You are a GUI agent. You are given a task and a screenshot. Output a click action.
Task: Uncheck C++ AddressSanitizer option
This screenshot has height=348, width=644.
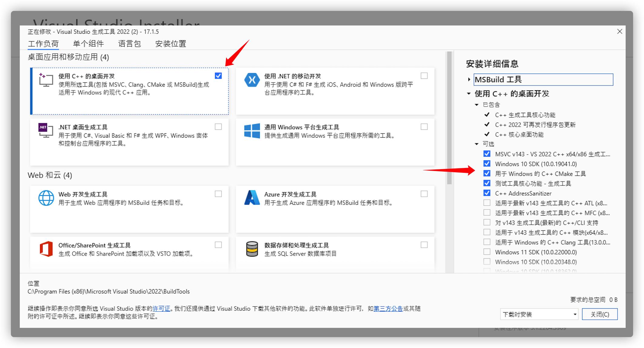[x=487, y=193]
